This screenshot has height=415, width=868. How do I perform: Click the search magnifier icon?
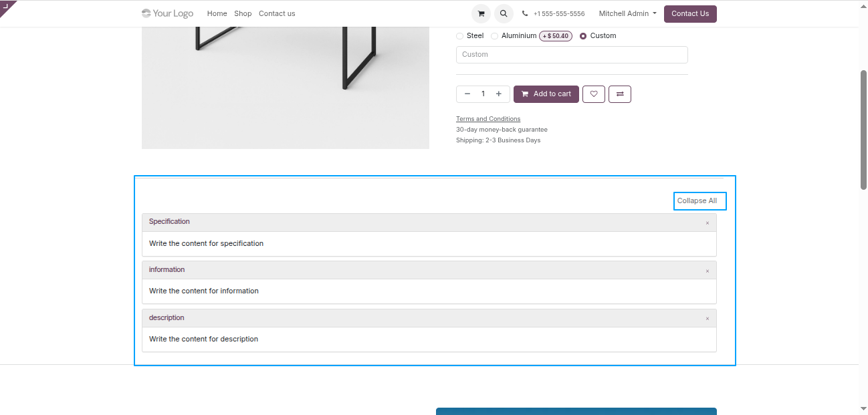pos(504,13)
